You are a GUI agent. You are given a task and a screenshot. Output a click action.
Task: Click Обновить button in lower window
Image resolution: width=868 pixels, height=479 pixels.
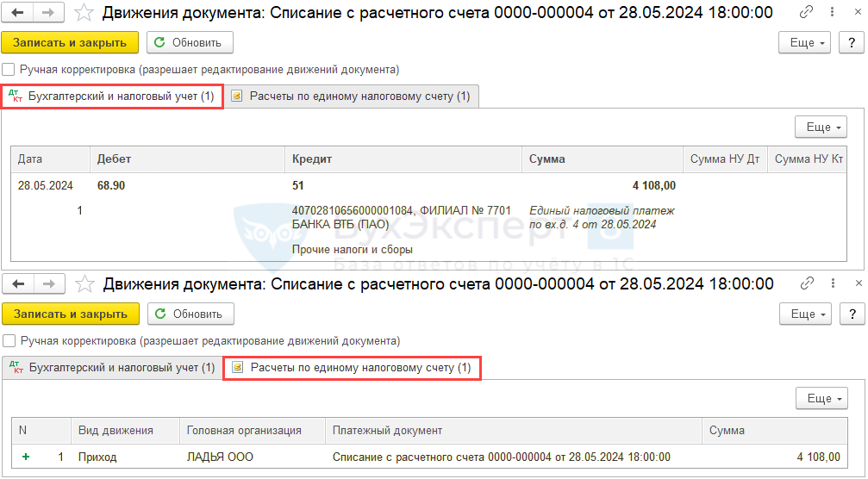click(191, 314)
